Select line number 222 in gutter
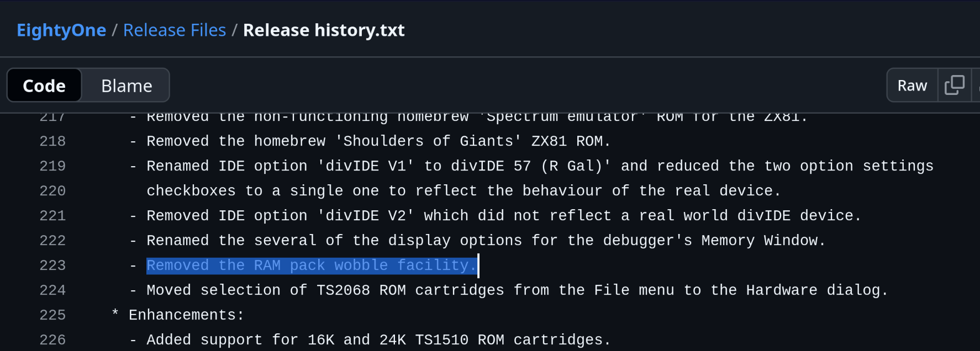980x351 pixels. (x=52, y=241)
